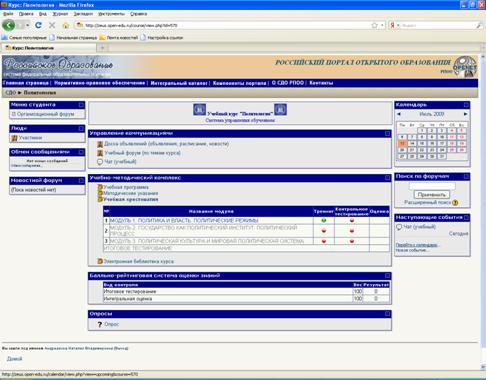Bookmark the page with the star icon

tap(375, 25)
